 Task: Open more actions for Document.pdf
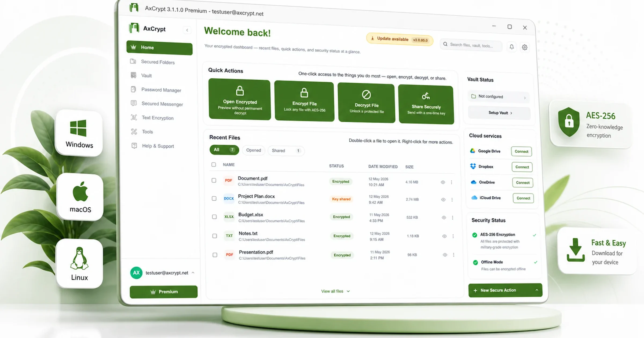(452, 182)
